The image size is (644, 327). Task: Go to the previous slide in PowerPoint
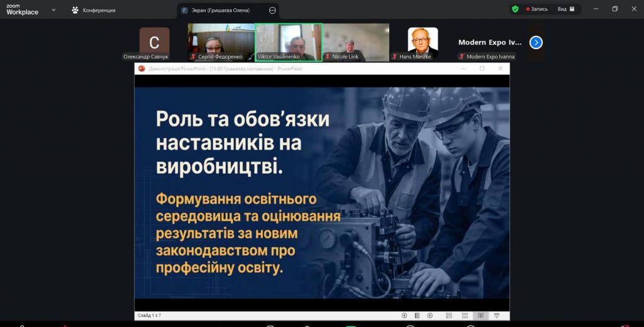click(x=404, y=315)
